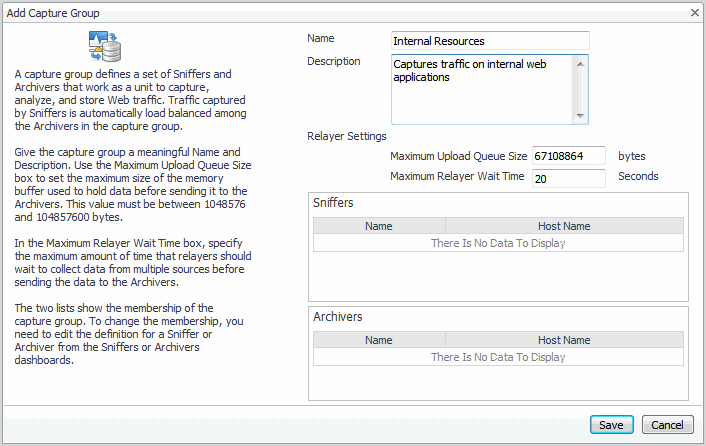The image size is (706, 446).
Task: Click the Relayer Settings label
Action: (x=347, y=136)
